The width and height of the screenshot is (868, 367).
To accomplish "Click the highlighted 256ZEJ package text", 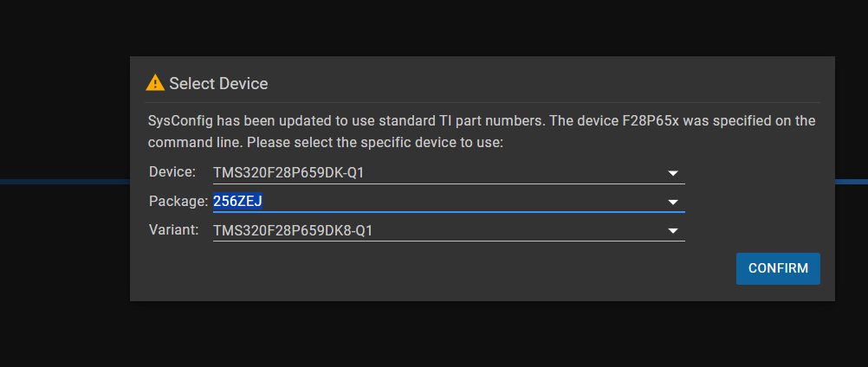I will point(237,202).
